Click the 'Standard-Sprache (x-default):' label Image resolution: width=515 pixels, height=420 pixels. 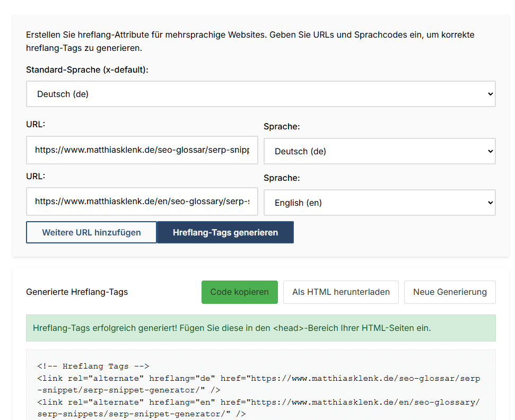[87, 69]
